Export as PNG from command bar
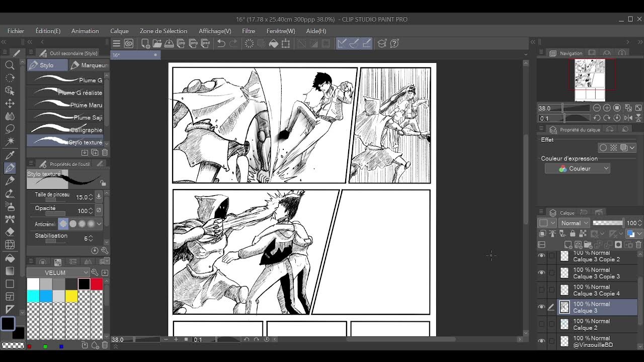This screenshot has height=362, width=644. pyautogui.click(x=193, y=43)
